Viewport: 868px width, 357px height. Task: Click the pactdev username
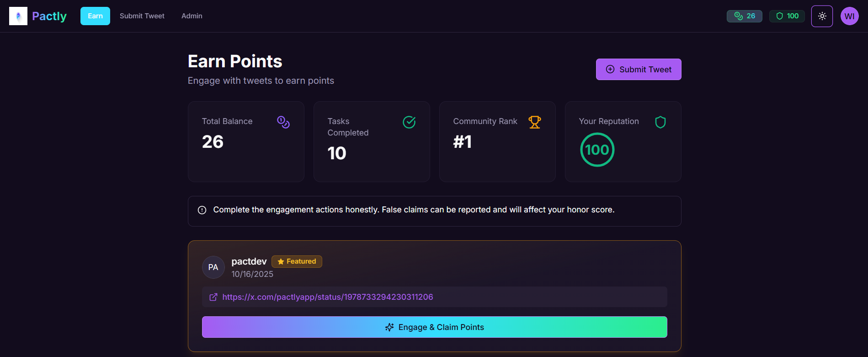point(249,261)
